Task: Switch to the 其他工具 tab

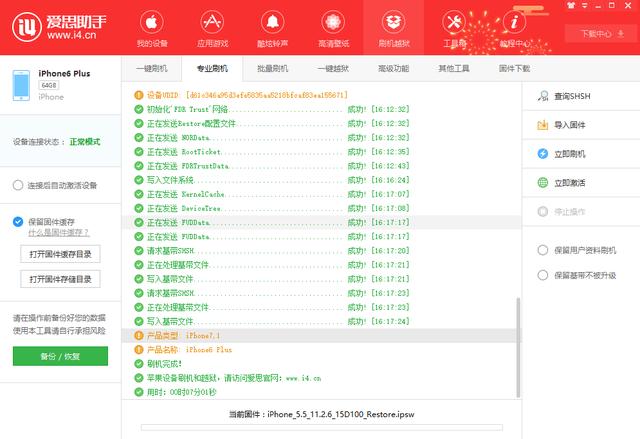Action: [454, 69]
